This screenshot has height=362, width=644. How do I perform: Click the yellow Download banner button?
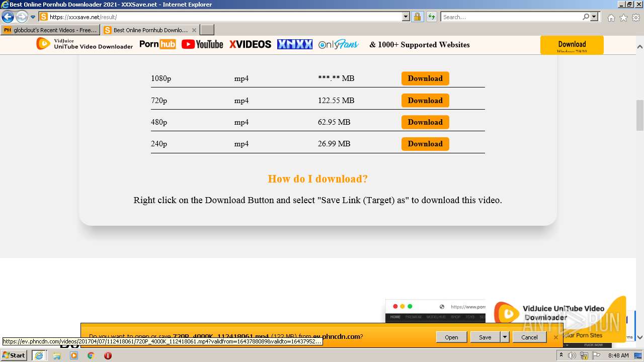tap(572, 45)
